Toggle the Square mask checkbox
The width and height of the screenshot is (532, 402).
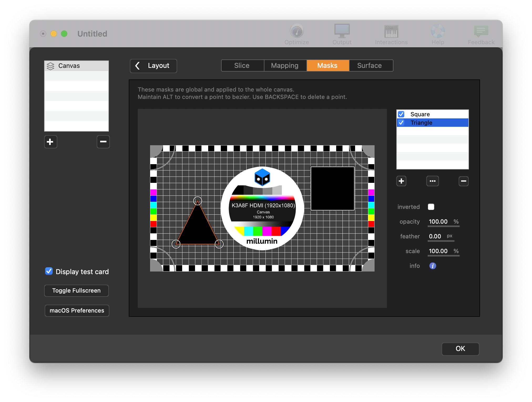(401, 114)
